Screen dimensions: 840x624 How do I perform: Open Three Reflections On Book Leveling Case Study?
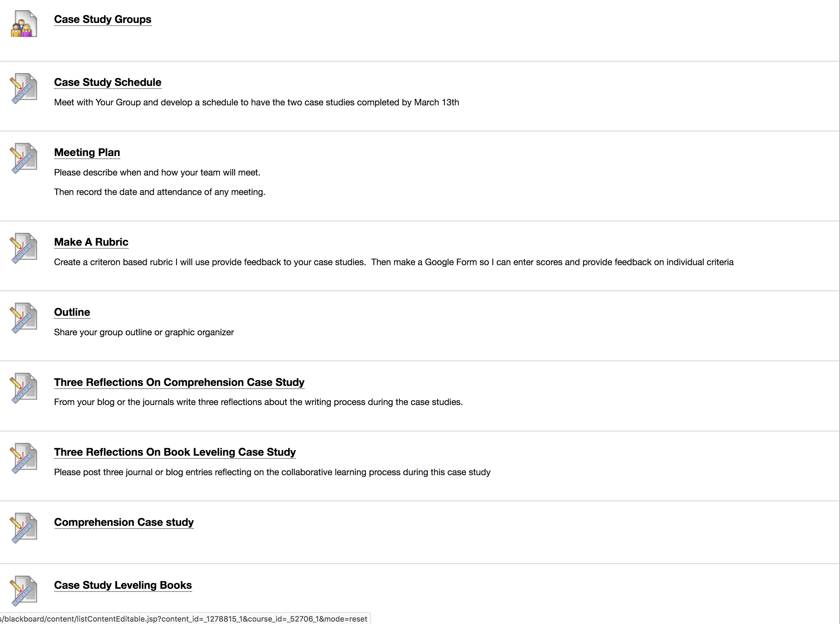click(x=175, y=452)
